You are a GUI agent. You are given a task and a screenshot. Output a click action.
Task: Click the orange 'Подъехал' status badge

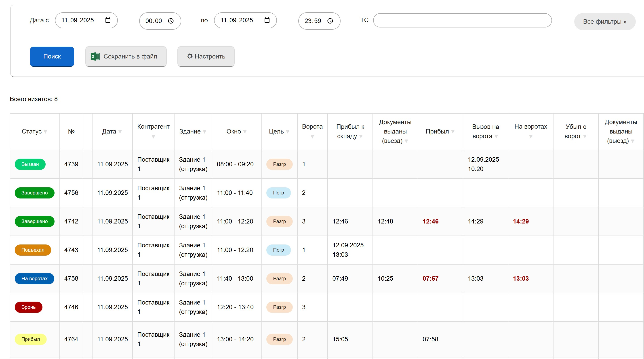[x=33, y=250]
